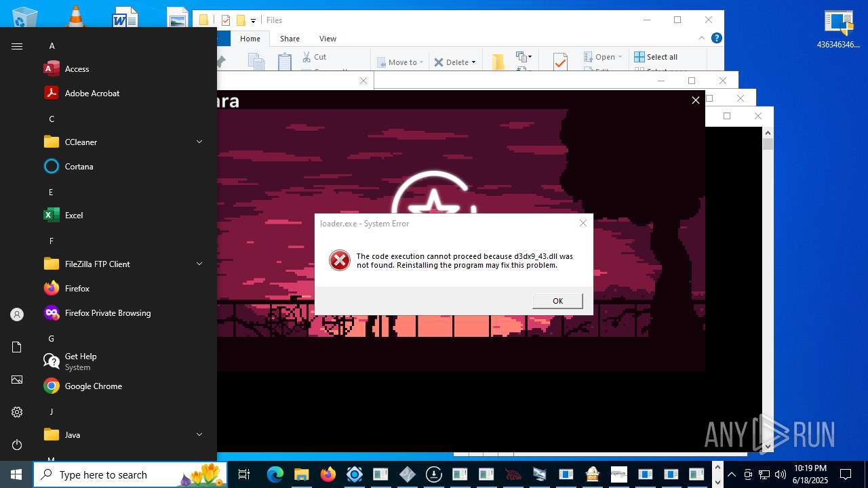Click the quick access Properties icon in title bar
The image size is (868, 488).
coord(226,20)
